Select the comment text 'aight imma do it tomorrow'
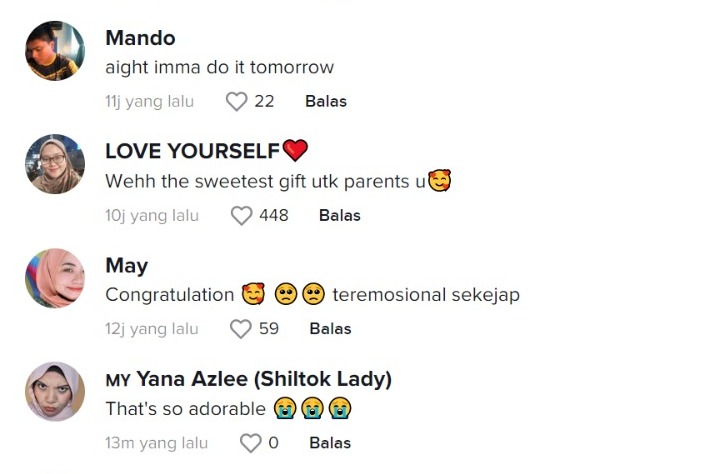The image size is (719, 474). click(219, 68)
